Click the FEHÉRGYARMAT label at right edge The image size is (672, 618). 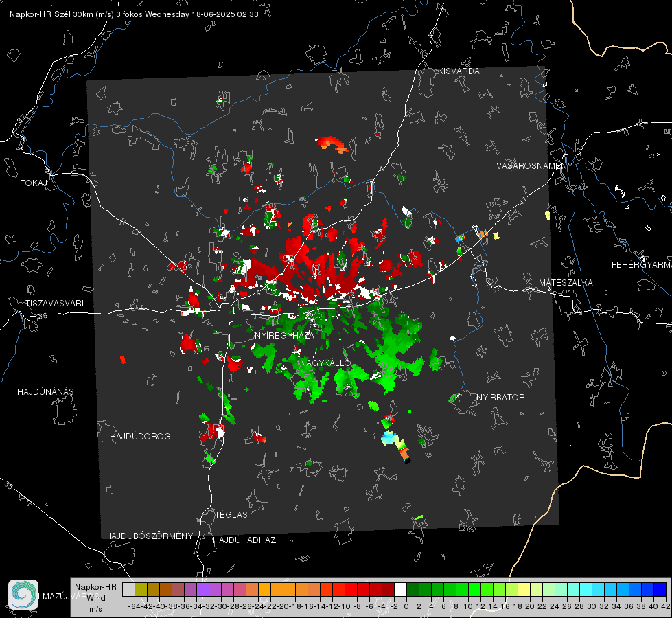click(642, 265)
